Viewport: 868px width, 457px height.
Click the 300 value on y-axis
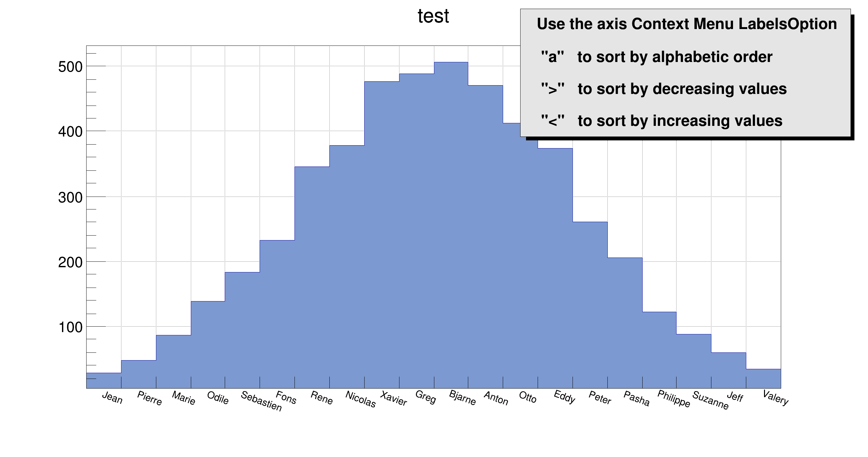[70, 198]
